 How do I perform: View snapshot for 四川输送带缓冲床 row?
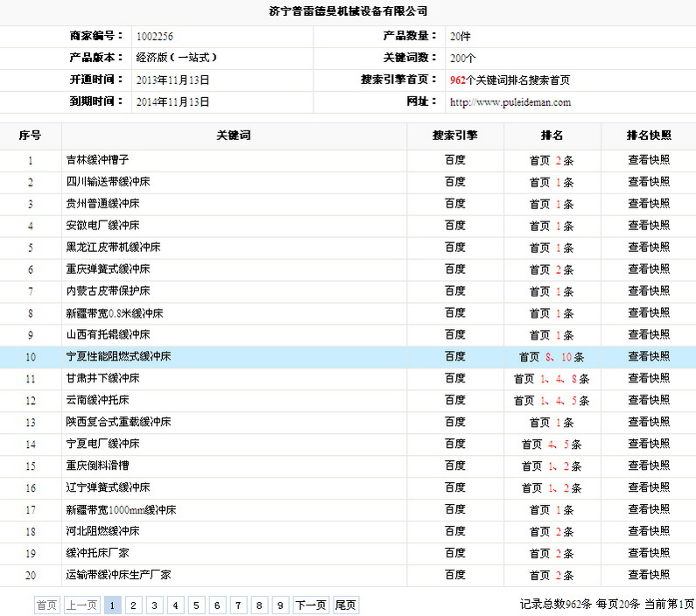(649, 182)
